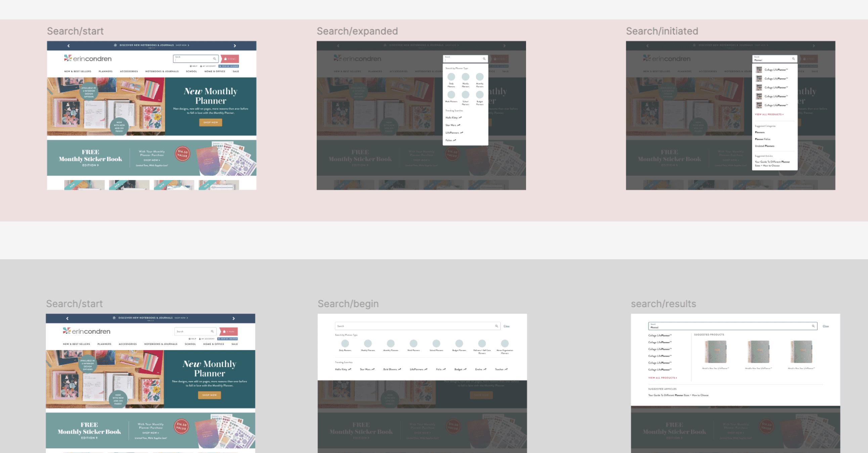This screenshot has height=453, width=868.
Task: Select the Search/begin frame title
Action: pyautogui.click(x=348, y=304)
